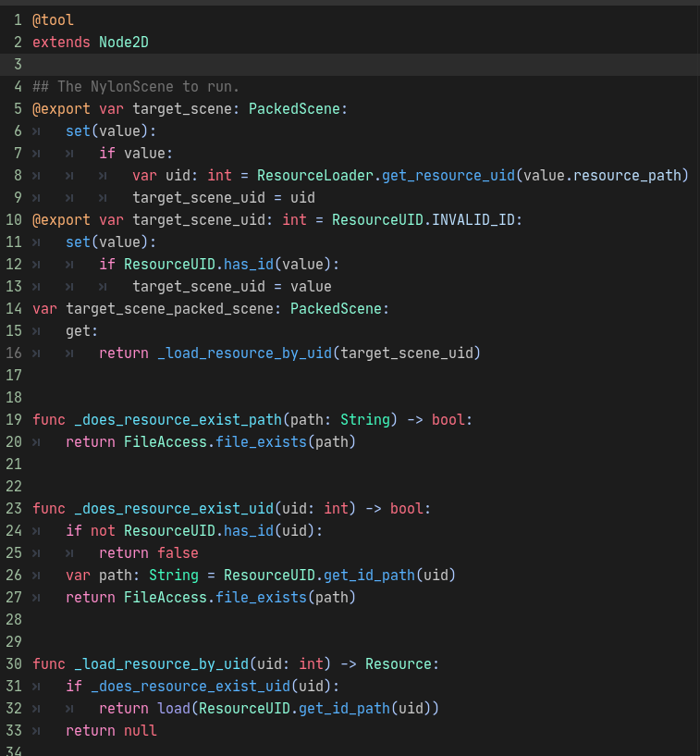The width and height of the screenshot is (700, 756).
Task: Click 'target_scene_uid' argument on line 16
Action: [x=407, y=353]
